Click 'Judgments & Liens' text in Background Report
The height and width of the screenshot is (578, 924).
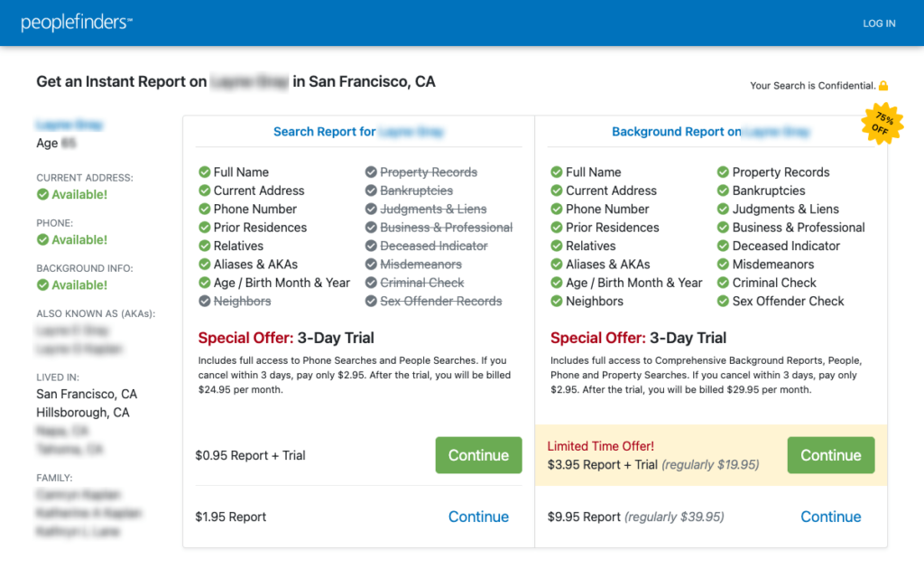tap(786, 209)
